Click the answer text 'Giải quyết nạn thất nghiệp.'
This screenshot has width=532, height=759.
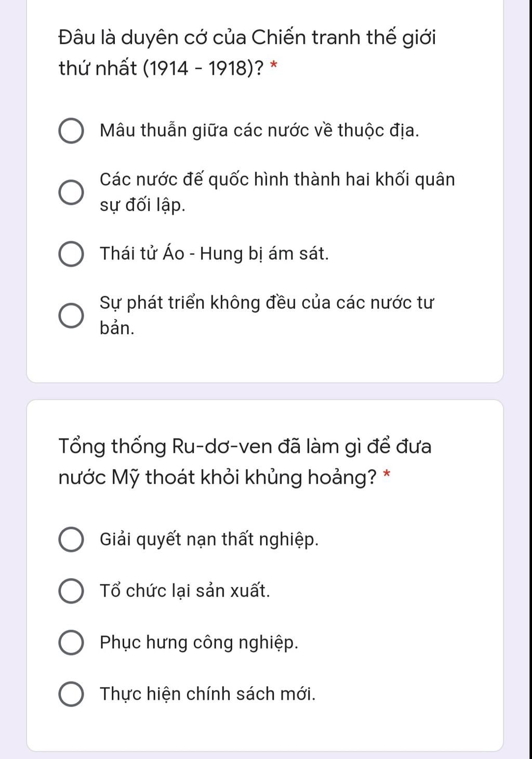tap(209, 540)
